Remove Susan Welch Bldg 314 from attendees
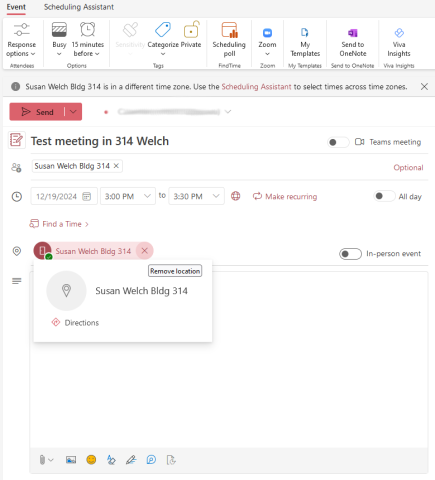Viewport: 435px width, 480px height. click(x=116, y=166)
